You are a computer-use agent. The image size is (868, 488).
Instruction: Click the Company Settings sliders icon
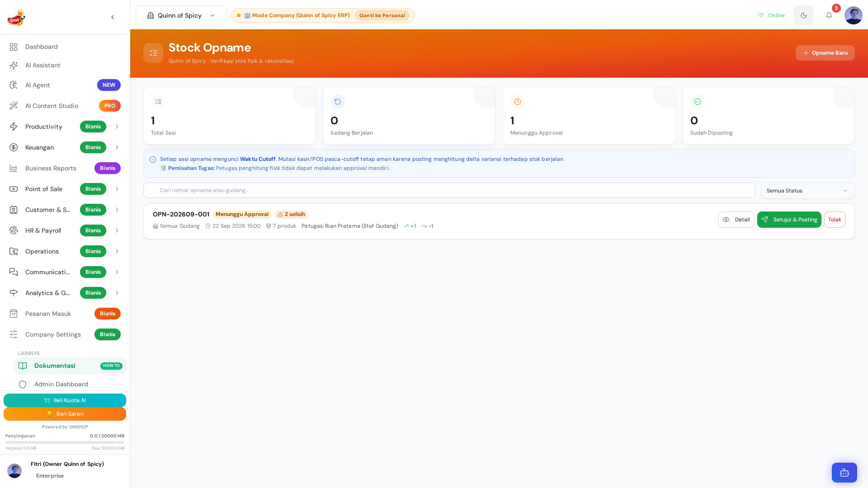pos(14,334)
